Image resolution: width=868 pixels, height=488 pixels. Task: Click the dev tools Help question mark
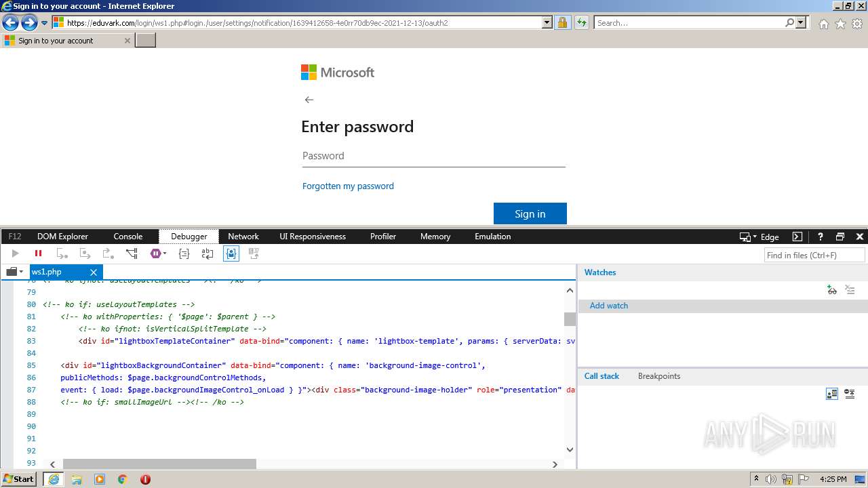click(820, 237)
